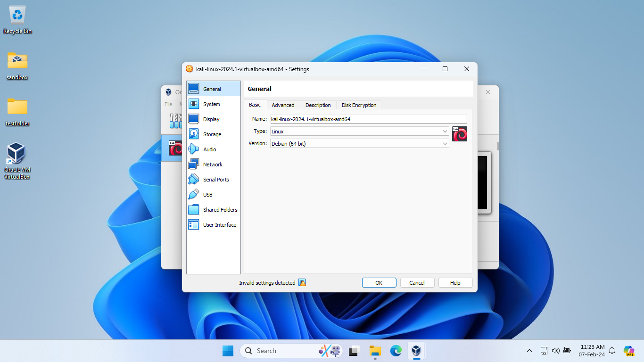This screenshot has height=362, width=644.
Task: Click Tools icon in VirtualBox Manager window
Action: coord(175,121)
